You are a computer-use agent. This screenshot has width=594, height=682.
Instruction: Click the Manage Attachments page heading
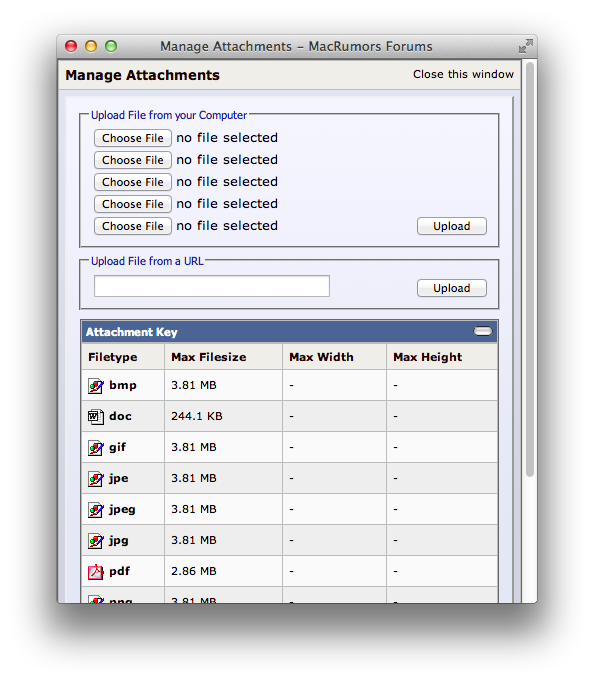tap(142, 75)
